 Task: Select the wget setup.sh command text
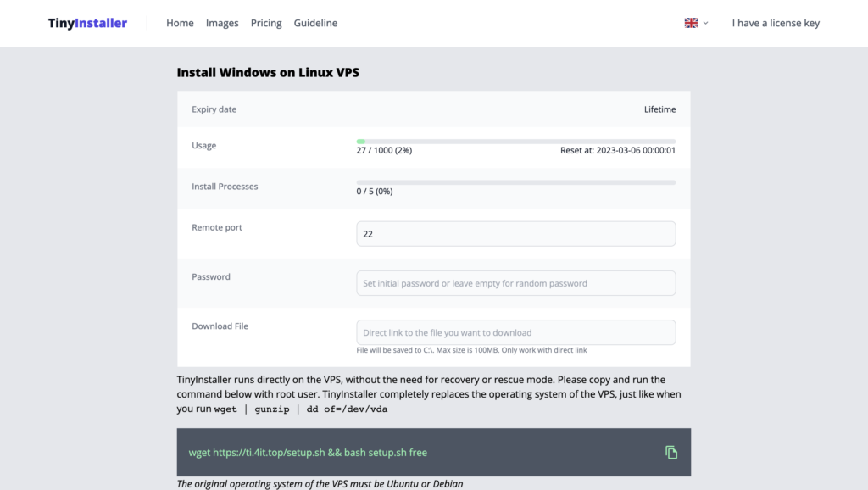(x=308, y=453)
